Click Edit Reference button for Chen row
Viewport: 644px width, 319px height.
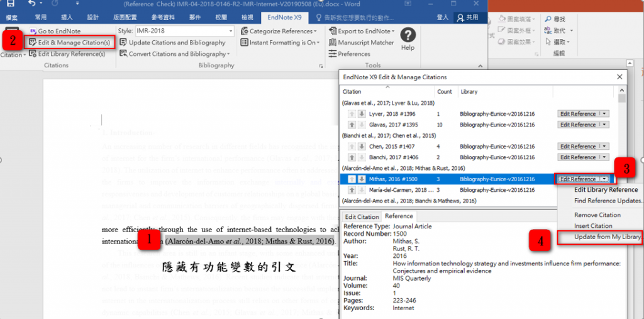tap(577, 147)
